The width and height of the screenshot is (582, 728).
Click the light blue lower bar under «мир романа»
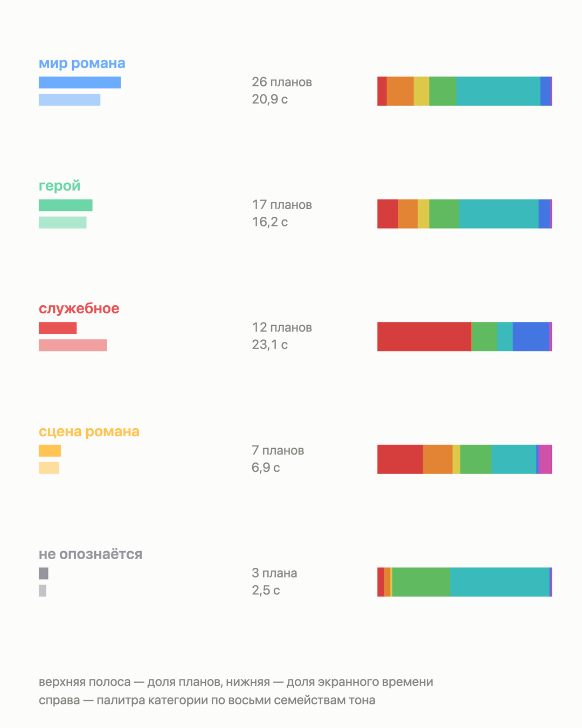click(x=70, y=100)
